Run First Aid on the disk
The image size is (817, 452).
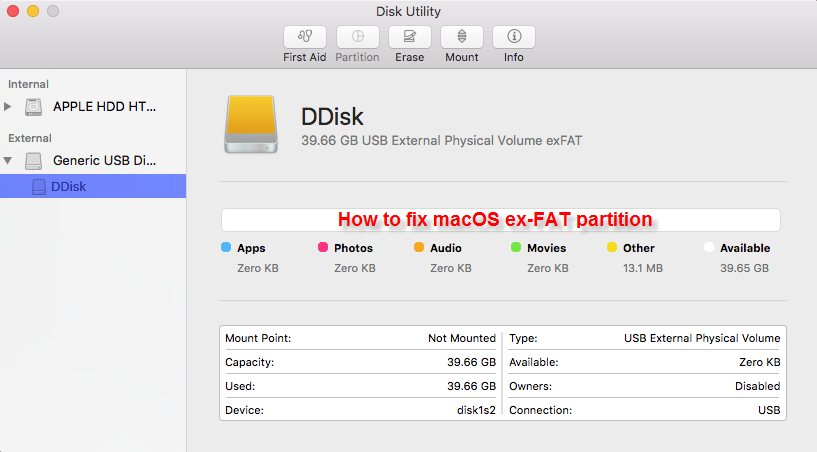(305, 36)
